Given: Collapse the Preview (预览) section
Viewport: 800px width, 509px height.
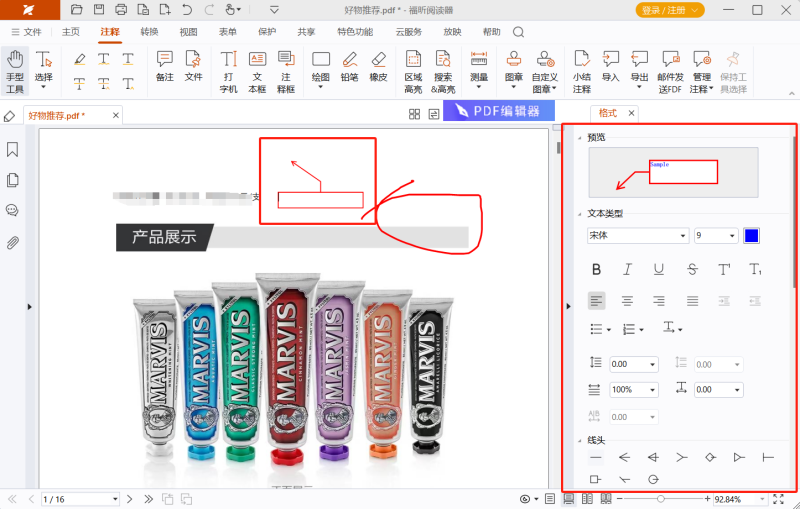Looking at the screenshot, I should pos(580,138).
